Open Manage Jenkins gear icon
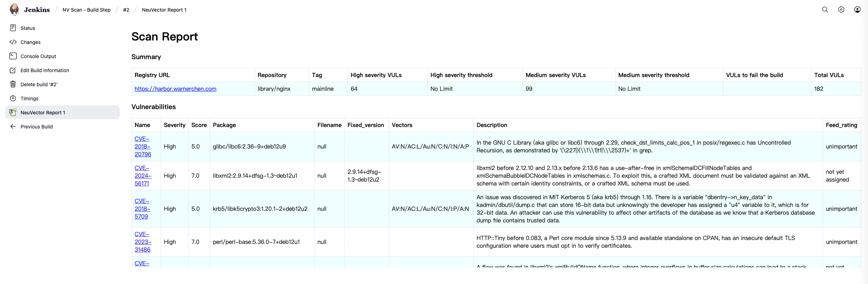868x284 pixels. [x=841, y=10]
